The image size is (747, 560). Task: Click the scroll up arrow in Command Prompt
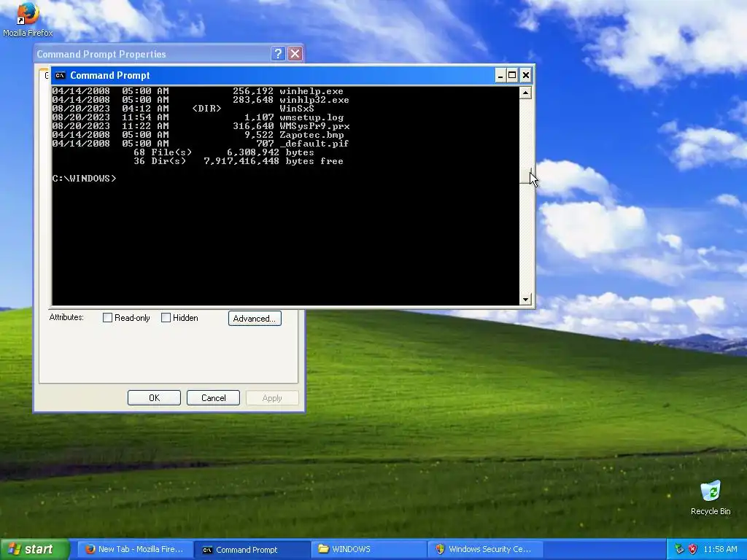pyautogui.click(x=525, y=93)
